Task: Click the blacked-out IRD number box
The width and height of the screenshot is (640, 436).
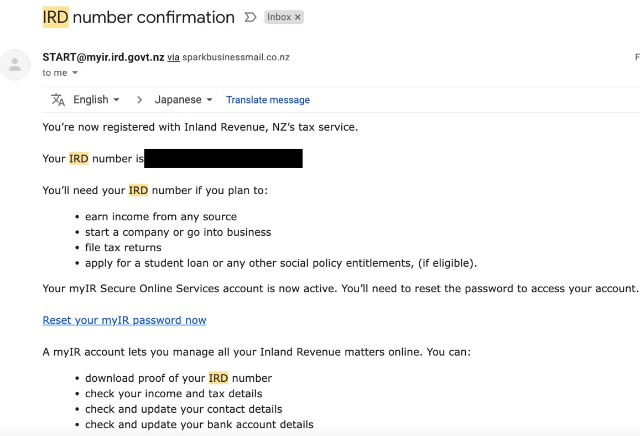Action: [x=223, y=158]
